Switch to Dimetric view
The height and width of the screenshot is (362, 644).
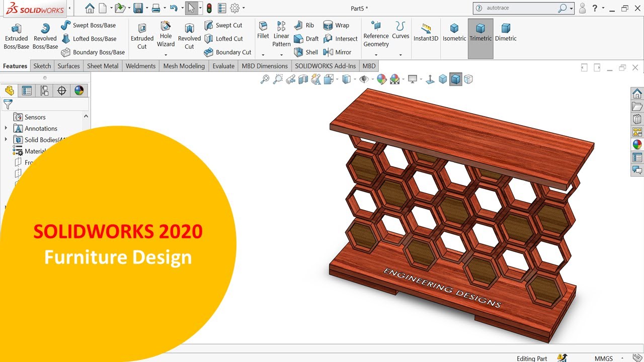506,32
